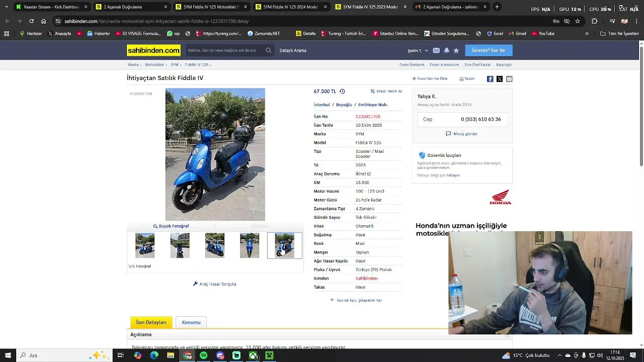
Task: Click the sahibinden.com logo
Action: (x=153, y=50)
